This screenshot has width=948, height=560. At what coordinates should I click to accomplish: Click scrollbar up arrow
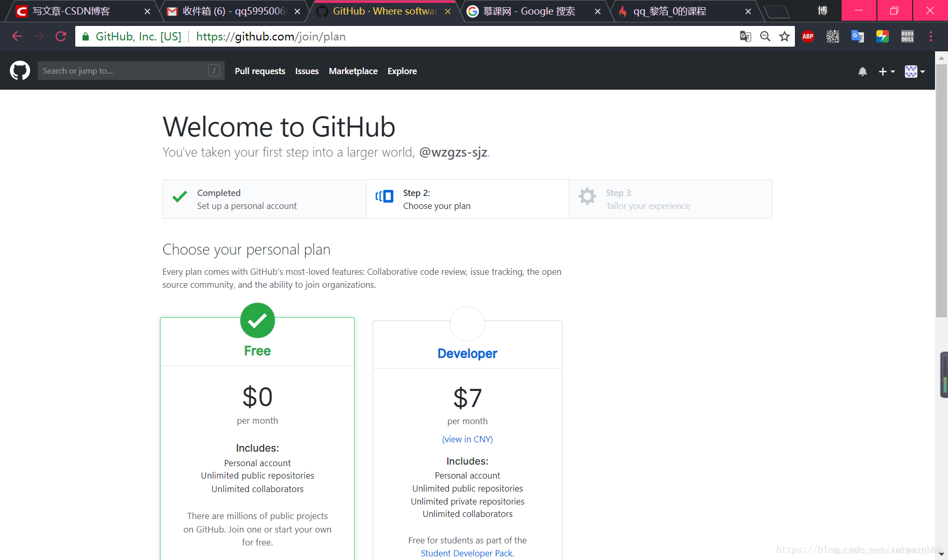(941, 58)
